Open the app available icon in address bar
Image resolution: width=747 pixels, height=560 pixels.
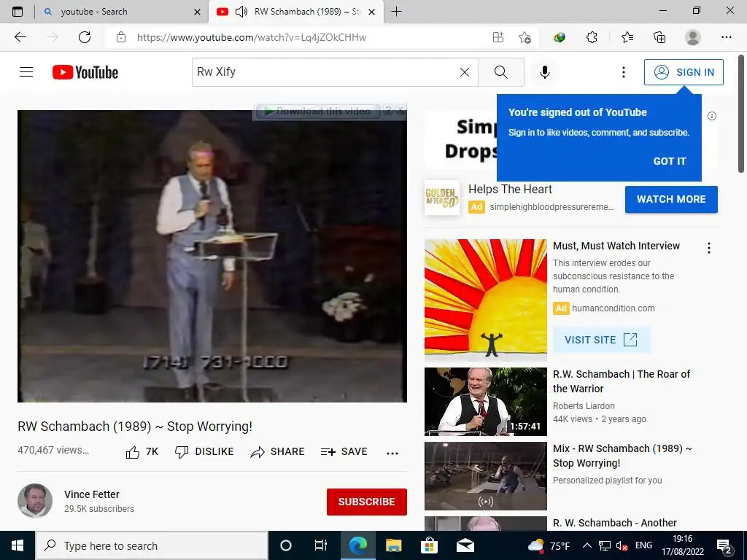click(x=498, y=37)
